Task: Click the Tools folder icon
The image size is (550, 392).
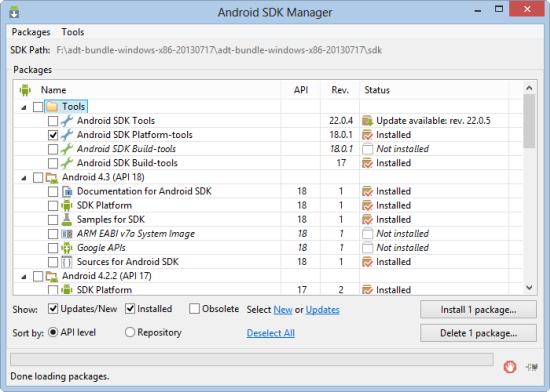Action: 52,106
